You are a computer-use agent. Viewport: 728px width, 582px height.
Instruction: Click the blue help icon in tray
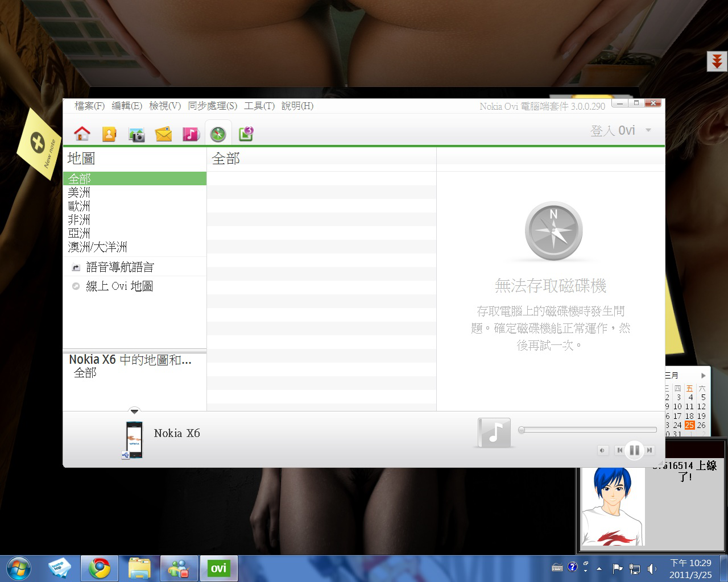573,567
